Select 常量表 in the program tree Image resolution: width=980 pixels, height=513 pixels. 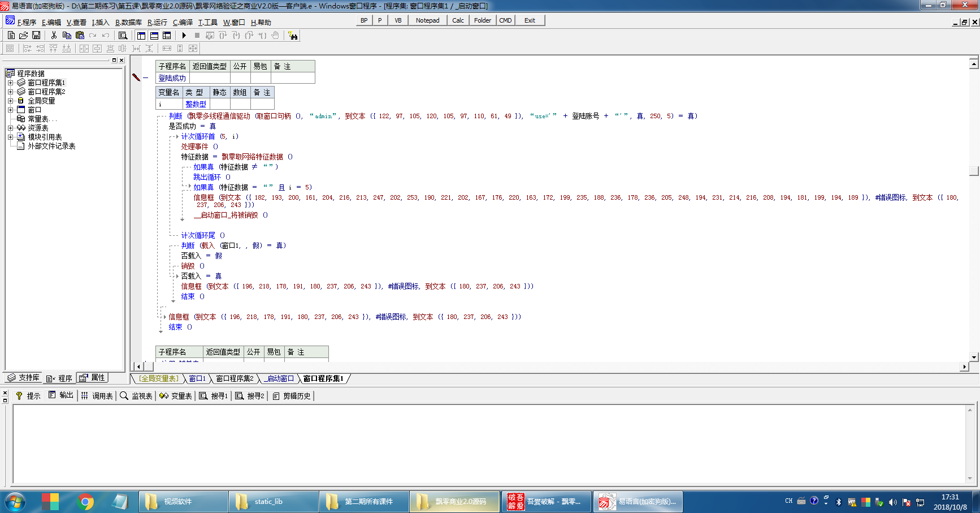[42, 119]
